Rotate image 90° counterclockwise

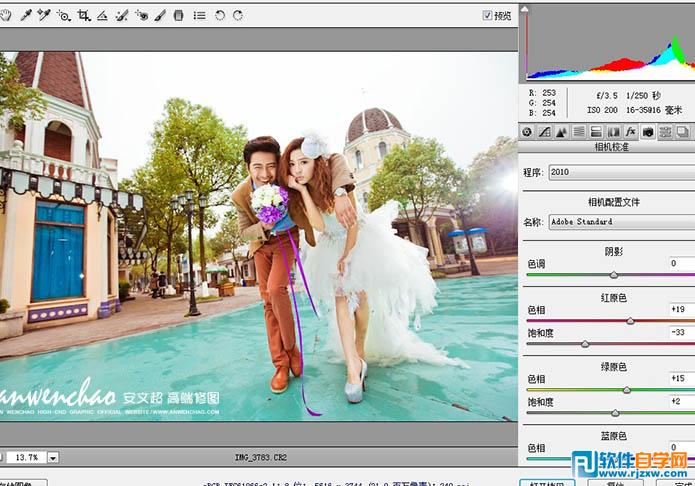[x=219, y=16]
